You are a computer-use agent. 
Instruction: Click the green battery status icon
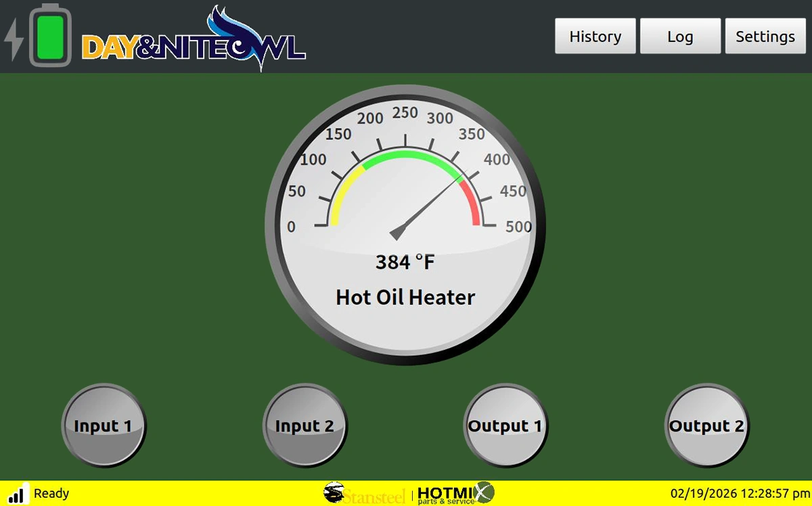click(50, 35)
